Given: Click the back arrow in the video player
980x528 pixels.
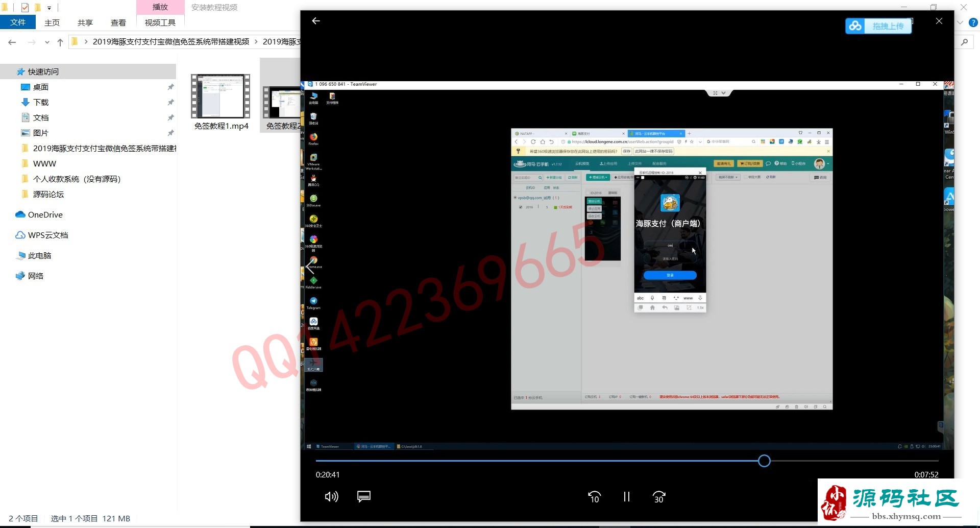Looking at the screenshot, I should coord(316,21).
